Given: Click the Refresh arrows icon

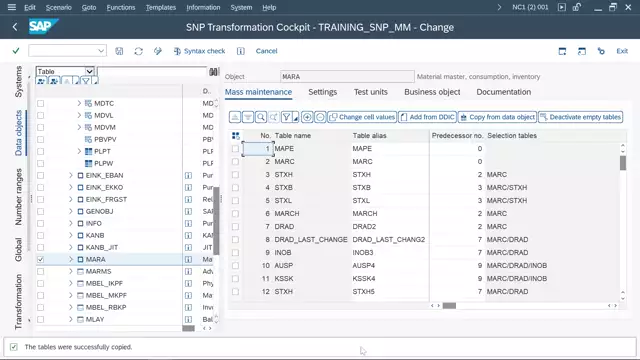Looking at the screenshot, I should point(138,51).
